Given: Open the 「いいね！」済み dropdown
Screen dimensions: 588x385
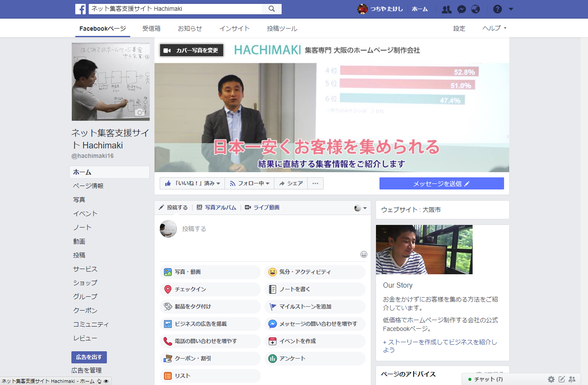Looking at the screenshot, I should tap(192, 183).
